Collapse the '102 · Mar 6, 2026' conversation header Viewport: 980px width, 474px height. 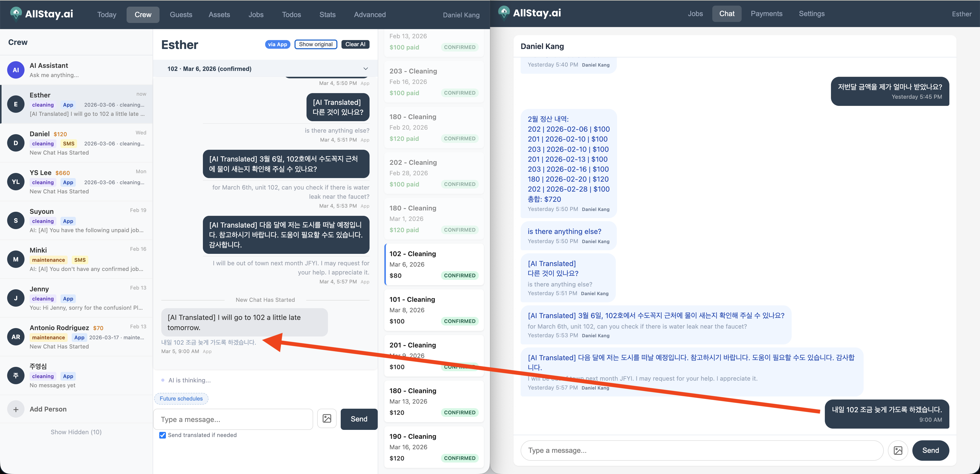[x=365, y=69]
